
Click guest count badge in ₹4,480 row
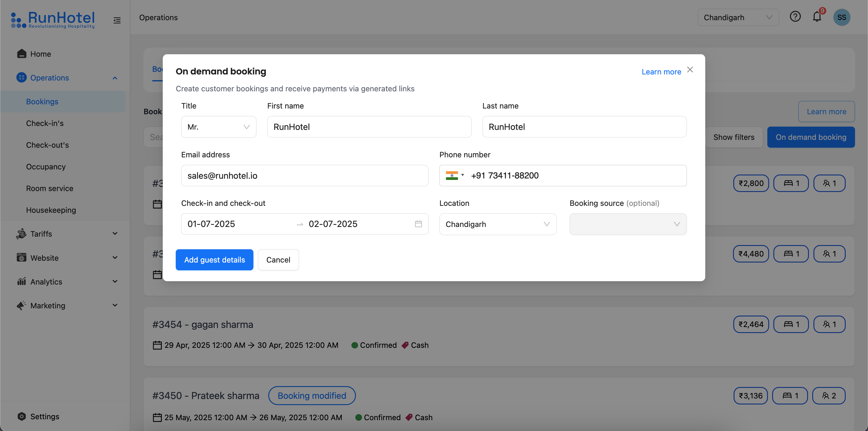pos(829,254)
